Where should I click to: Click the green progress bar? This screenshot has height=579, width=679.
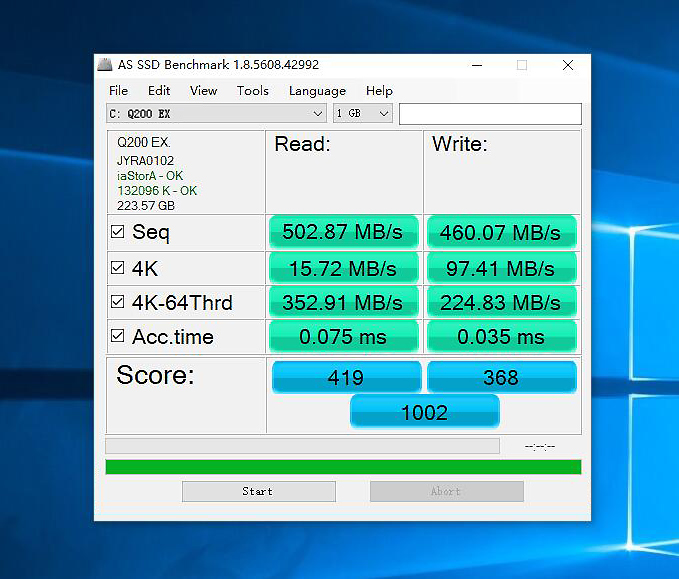click(x=343, y=467)
